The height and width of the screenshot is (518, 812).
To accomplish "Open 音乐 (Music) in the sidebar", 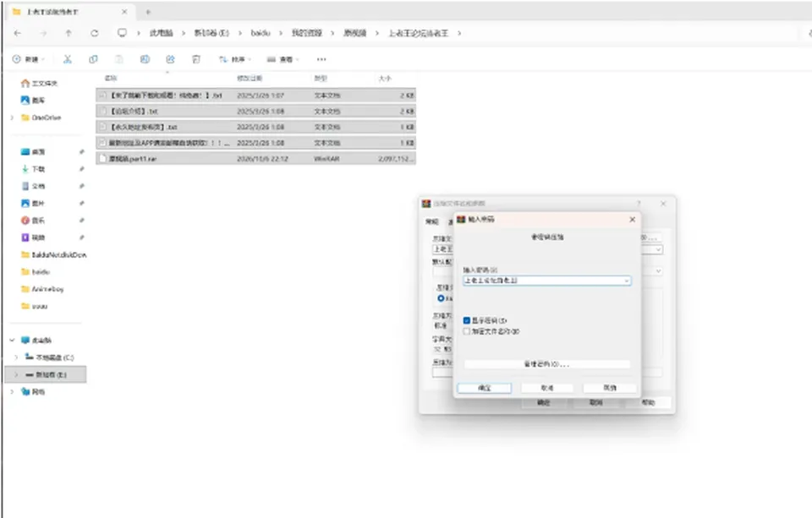I will (x=33, y=221).
